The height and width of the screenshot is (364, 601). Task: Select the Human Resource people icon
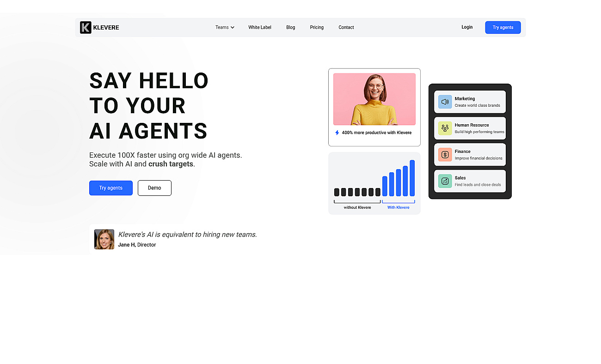coord(445,128)
